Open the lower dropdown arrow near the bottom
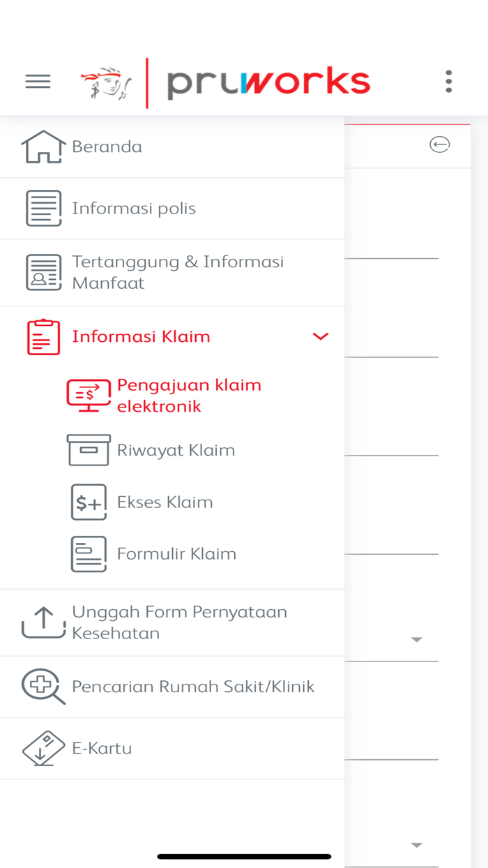488x868 pixels. tap(417, 845)
